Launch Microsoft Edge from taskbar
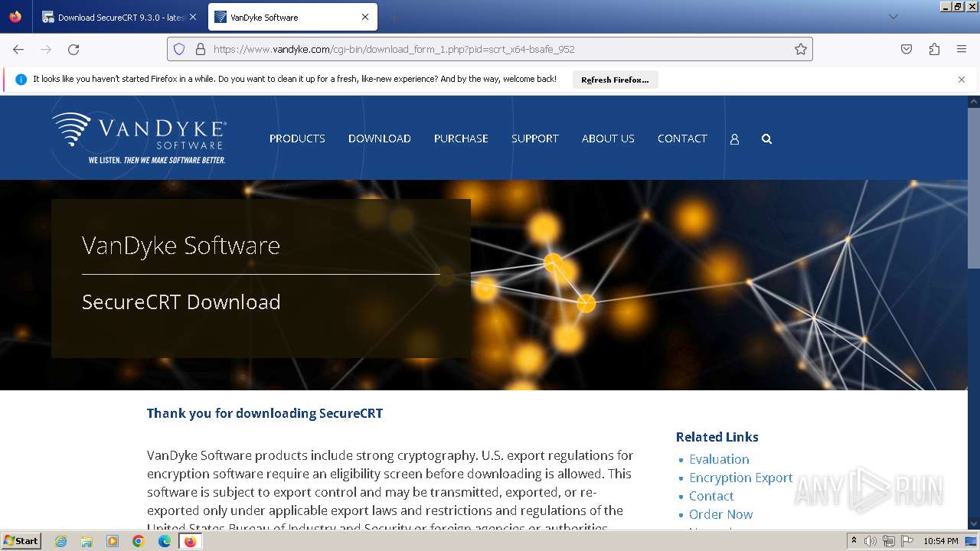Screen dimensions: 980x551 (165, 541)
